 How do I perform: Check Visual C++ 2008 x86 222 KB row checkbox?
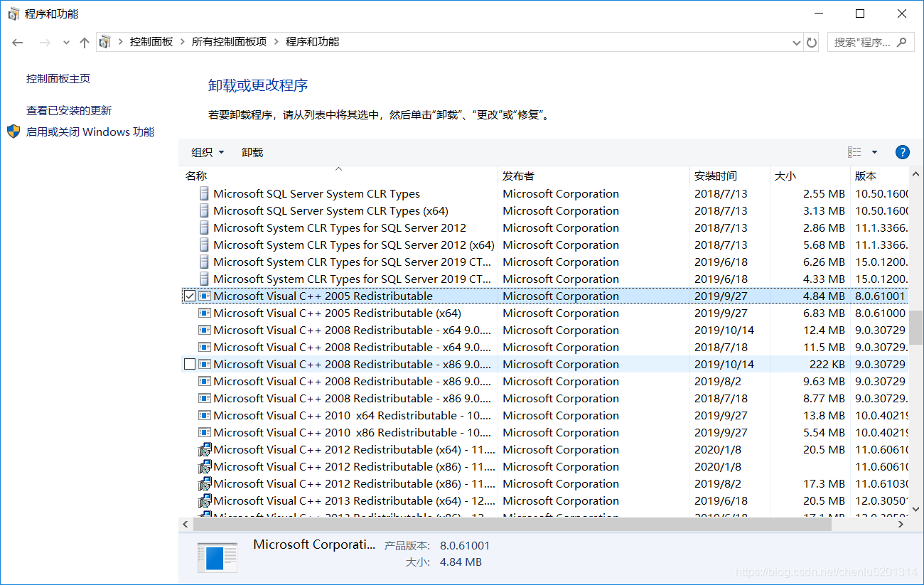pos(190,364)
